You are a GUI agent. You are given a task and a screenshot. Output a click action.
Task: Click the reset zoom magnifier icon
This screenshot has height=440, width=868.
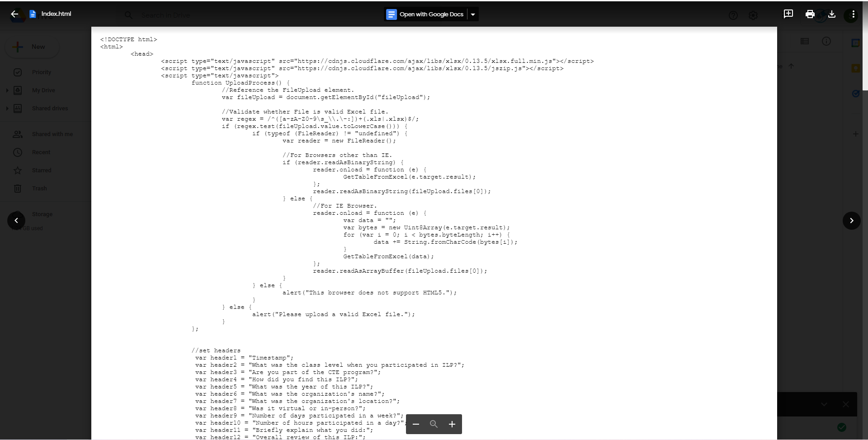point(434,424)
